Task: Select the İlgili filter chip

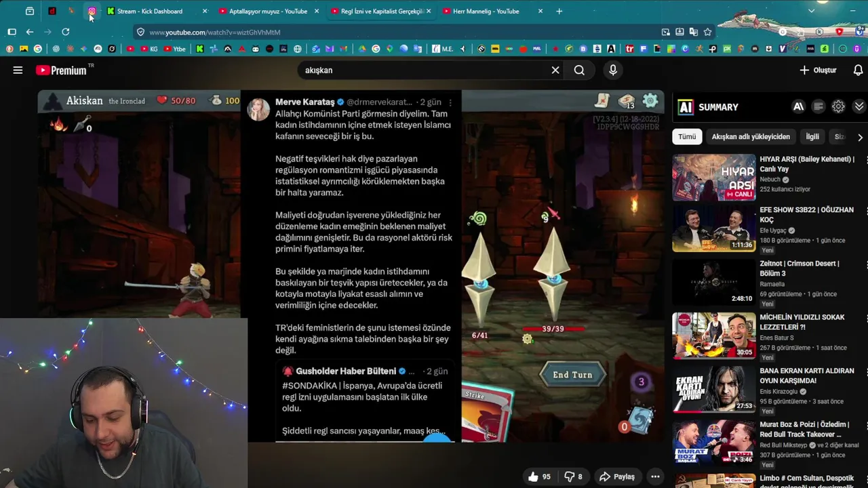Action: [x=812, y=137]
